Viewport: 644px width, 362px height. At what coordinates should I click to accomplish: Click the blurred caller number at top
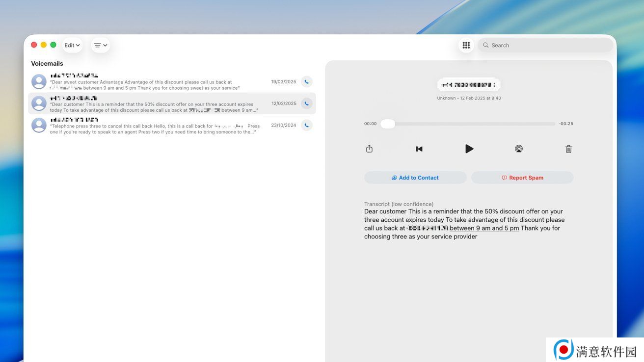(468, 85)
